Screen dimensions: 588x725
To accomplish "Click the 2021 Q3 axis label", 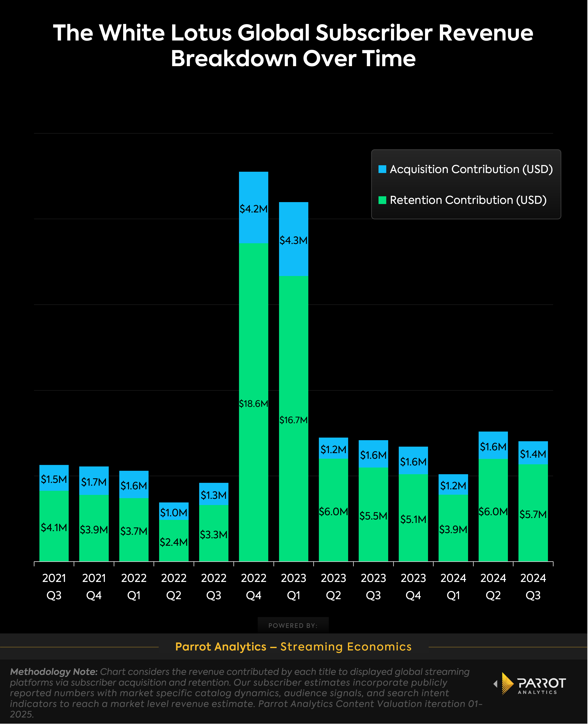I will 54,587.
